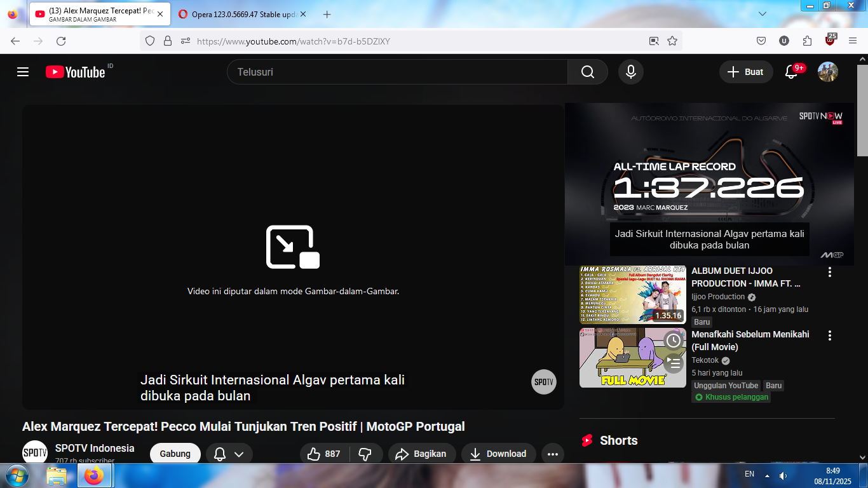Click the YouTube home logo

point(75,72)
